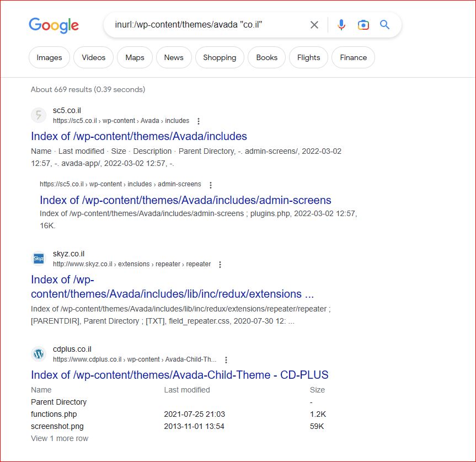Click the https://sc5.co.il includes breadcrumb URL
Viewport: 476px width, 462px height.
[x=121, y=121]
